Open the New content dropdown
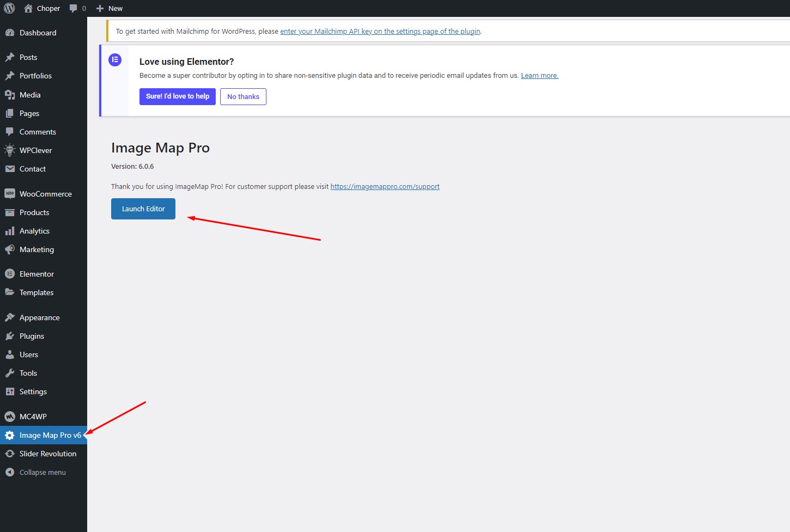Viewport: 790px width, 532px height. pos(110,8)
